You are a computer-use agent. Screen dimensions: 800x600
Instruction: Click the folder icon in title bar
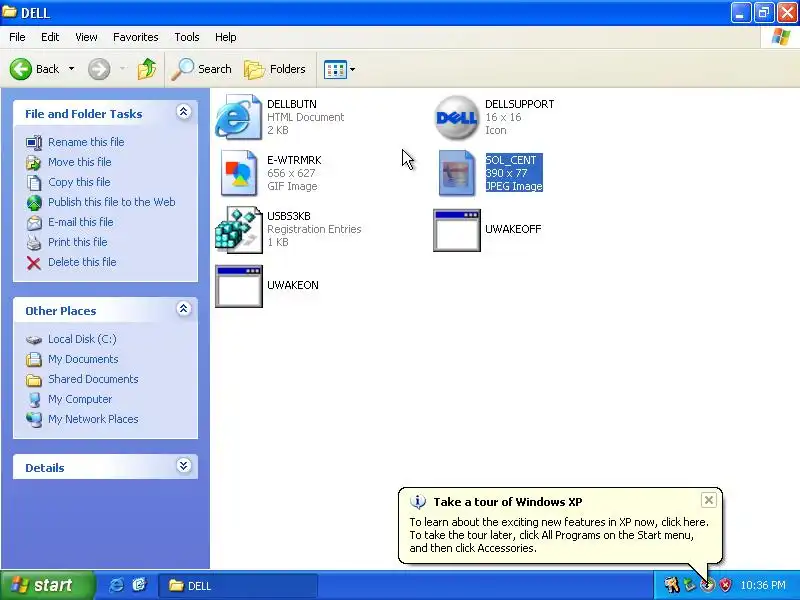[9, 12]
